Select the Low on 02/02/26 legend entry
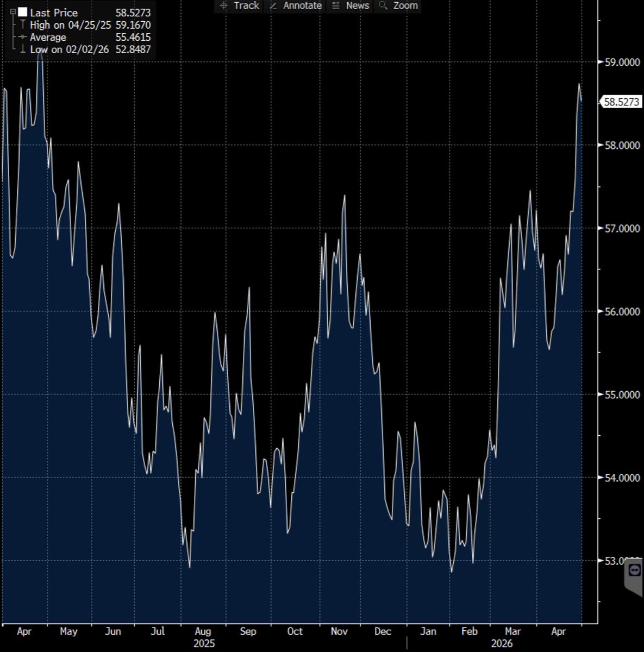This screenshot has height=652, width=644. coord(70,49)
